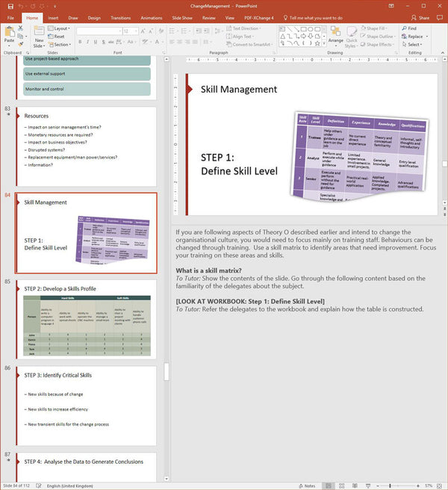448x490 pixels.
Task: Click the slide thumbnail panel scrollbar thumb
Action: tap(167, 371)
